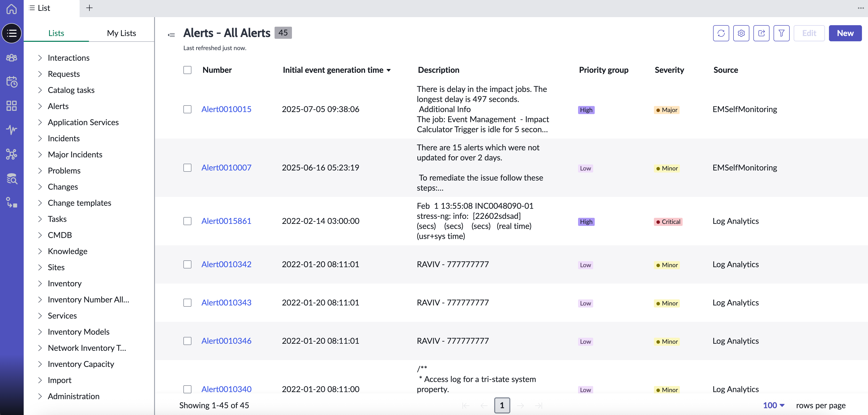
Task: Click page number 1 button
Action: pyautogui.click(x=502, y=405)
